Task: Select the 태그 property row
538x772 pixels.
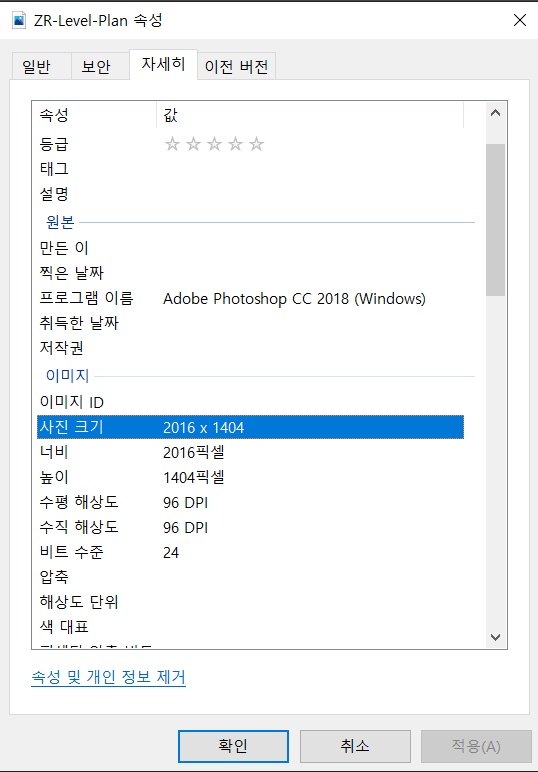Action: tap(251, 169)
